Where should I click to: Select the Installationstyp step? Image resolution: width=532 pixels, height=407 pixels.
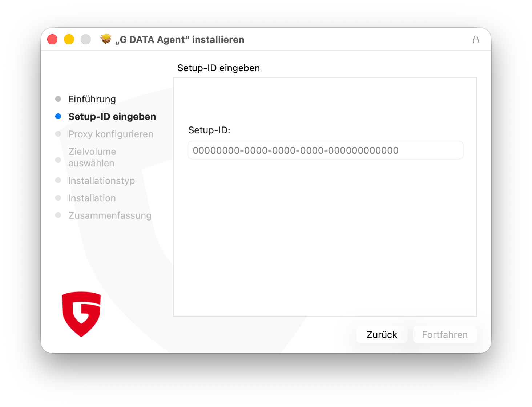pos(101,181)
